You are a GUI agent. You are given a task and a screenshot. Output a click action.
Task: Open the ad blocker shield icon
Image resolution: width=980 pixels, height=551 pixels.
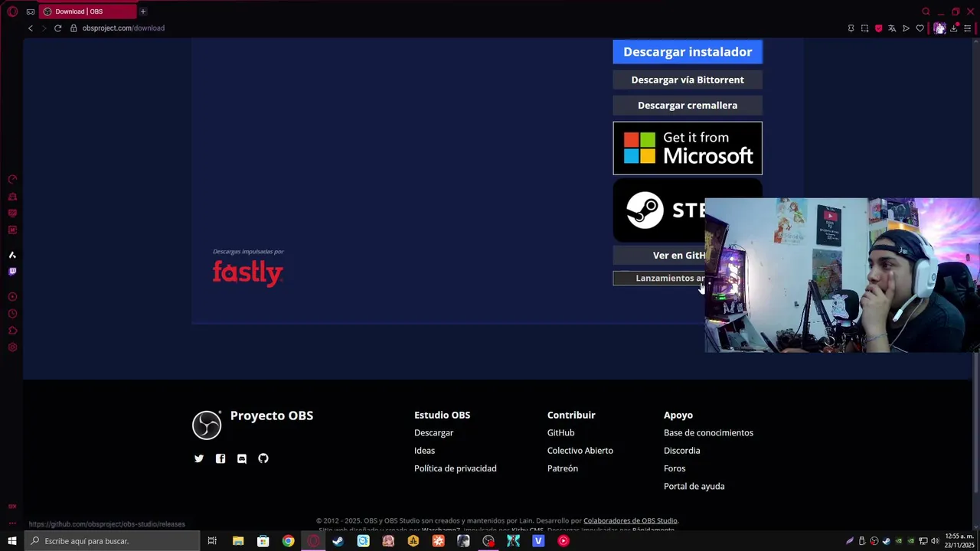pyautogui.click(x=878, y=28)
